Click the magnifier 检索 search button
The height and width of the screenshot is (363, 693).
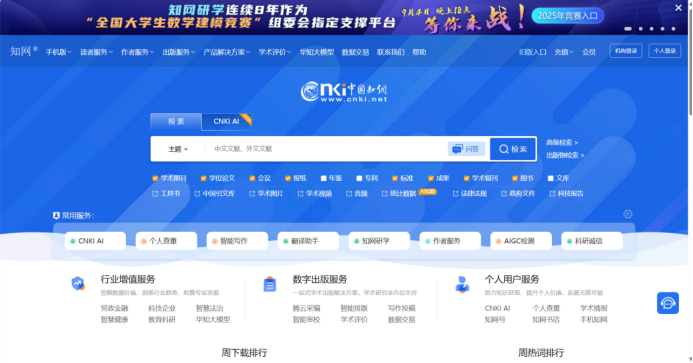(513, 149)
